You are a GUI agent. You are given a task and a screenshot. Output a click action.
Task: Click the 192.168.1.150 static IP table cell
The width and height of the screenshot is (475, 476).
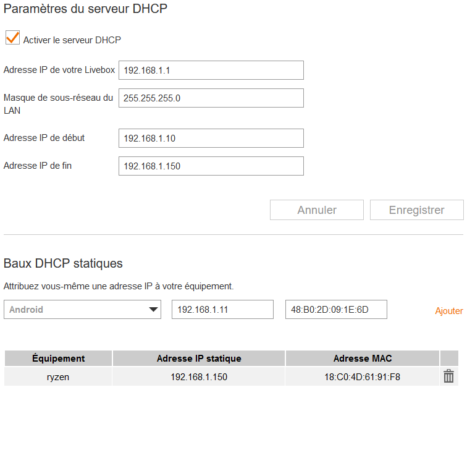[x=199, y=376]
